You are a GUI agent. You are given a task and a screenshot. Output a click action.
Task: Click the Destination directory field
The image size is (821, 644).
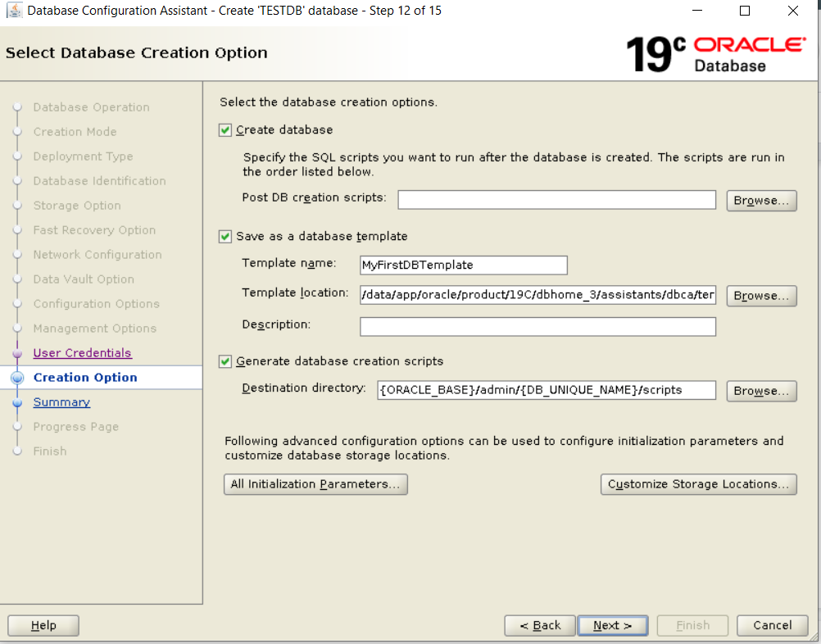pos(547,390)
